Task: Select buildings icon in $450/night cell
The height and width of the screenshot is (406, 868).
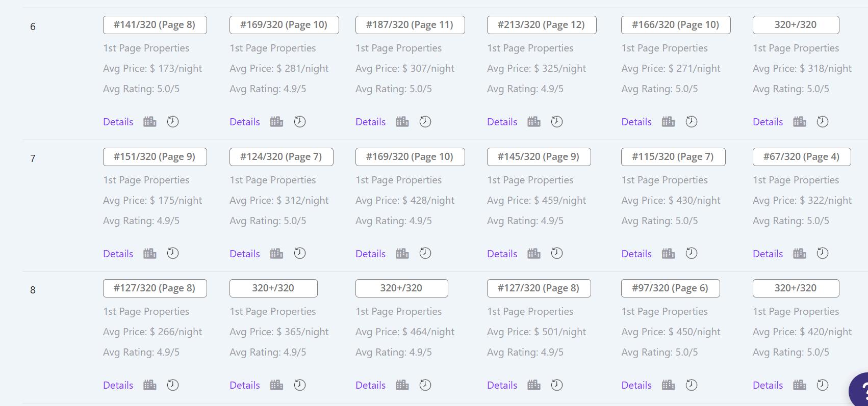Action: [x=668, y=385]
